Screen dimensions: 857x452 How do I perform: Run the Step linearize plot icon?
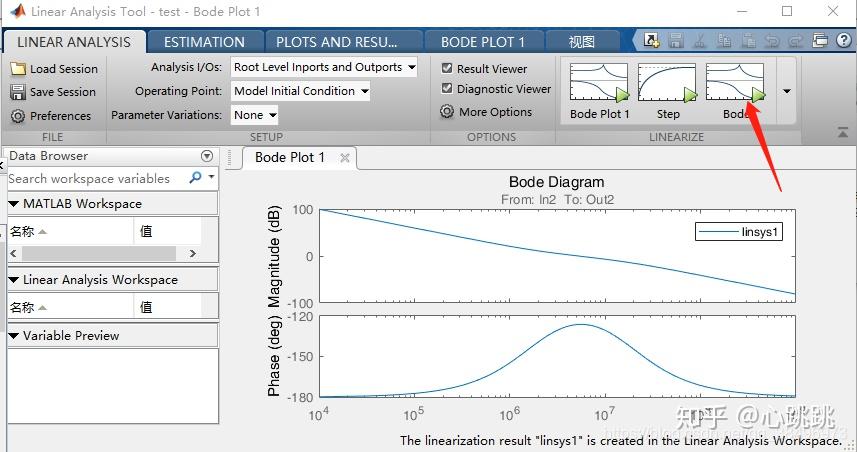pyautogui.click(x=667, y=83)
